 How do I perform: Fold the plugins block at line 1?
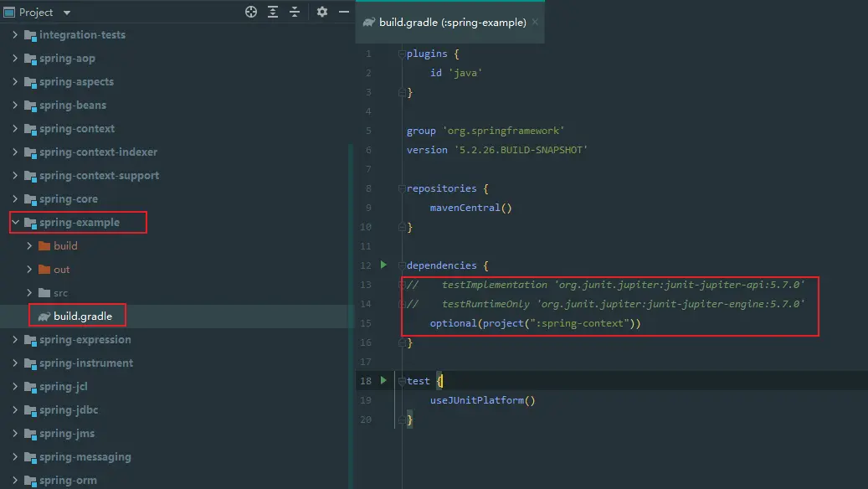pos(402,54)
